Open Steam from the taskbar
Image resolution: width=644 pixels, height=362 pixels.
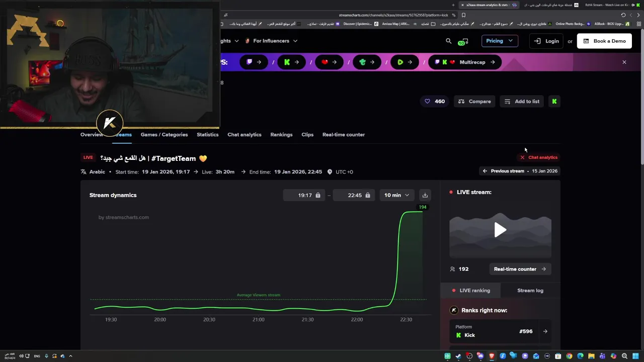pyautogui.click(x=458, y=356)
